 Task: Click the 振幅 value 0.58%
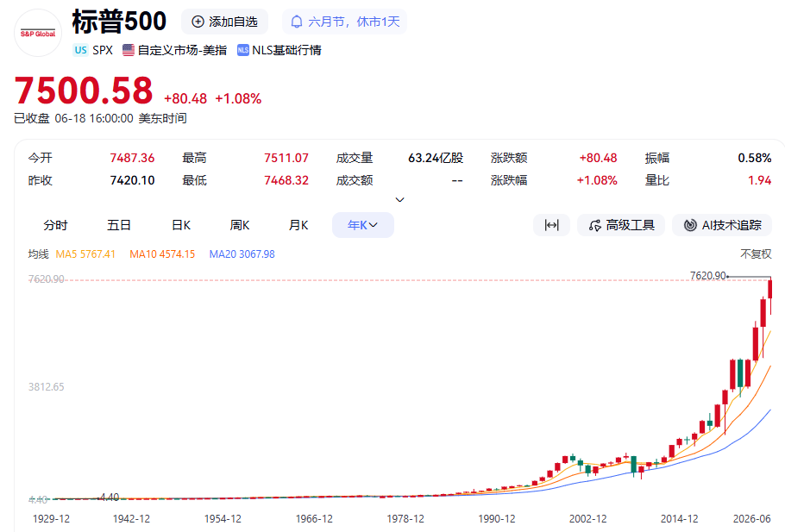755,158
